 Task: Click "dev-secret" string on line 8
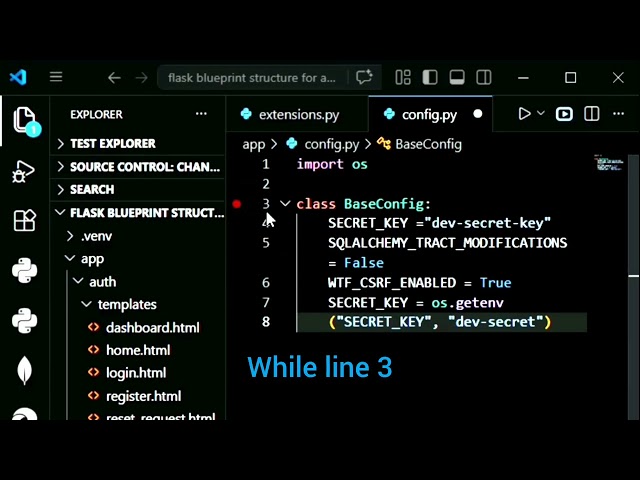pyautogui.click(x=496, y=322)
